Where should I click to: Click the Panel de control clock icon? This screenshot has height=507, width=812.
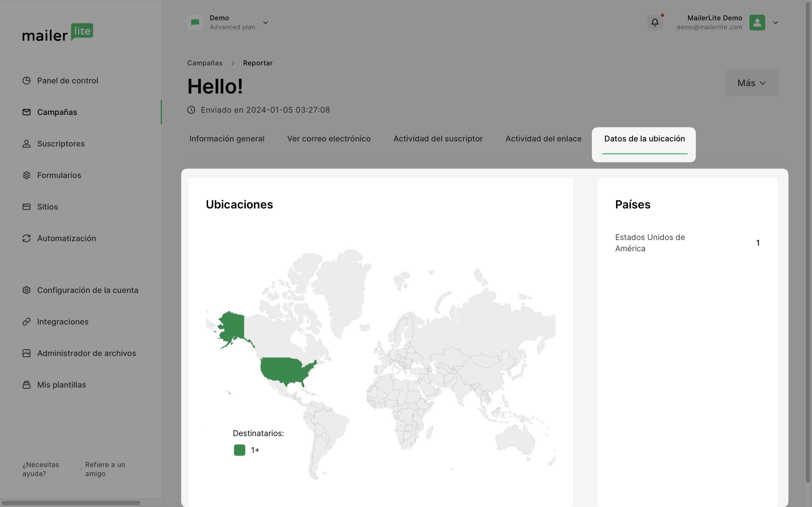[27, 81]
